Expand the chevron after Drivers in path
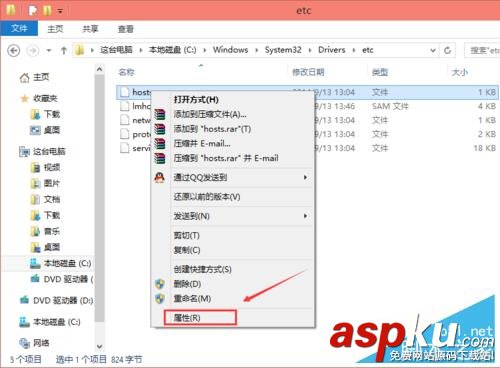This screenshot has width=500, height=368. 354,50
